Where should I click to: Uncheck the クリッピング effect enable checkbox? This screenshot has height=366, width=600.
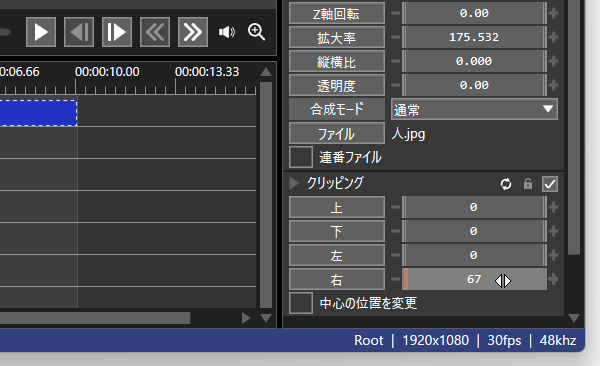pyautogui.click(x=550, y=184)
